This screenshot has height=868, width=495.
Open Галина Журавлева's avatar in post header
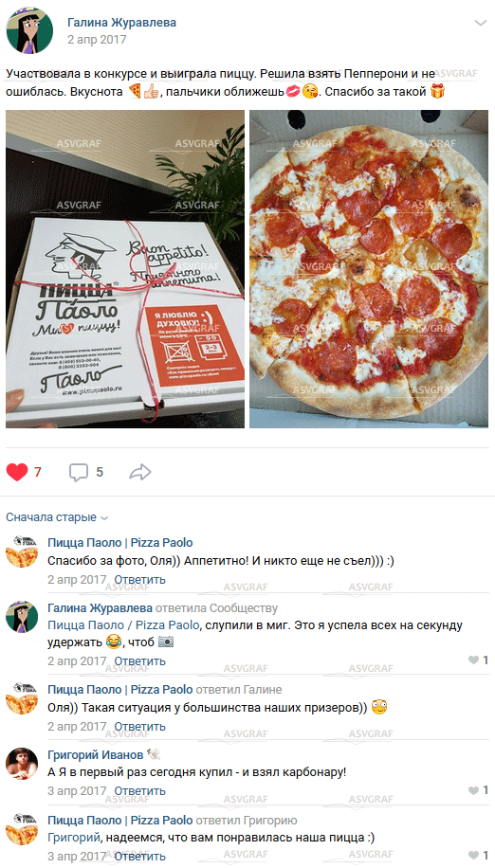pos(29,30)
